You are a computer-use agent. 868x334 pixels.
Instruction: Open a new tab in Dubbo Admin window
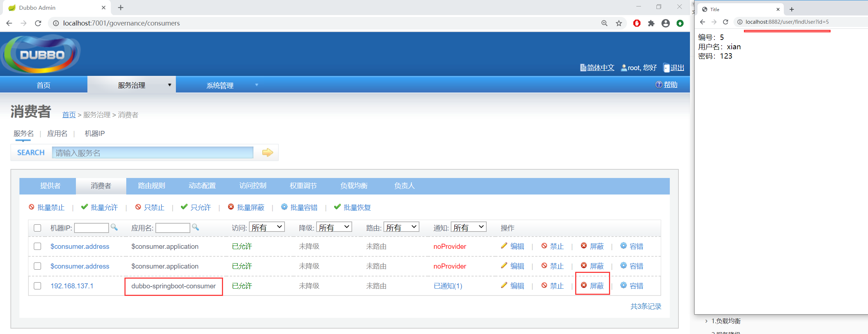121,8
